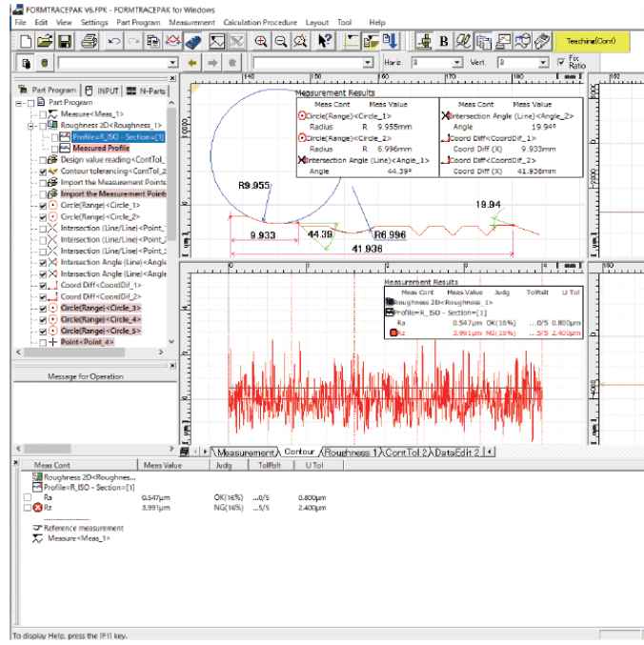
Task: Click the Open folder toolbar icon
Action: [x=44, y=41]
